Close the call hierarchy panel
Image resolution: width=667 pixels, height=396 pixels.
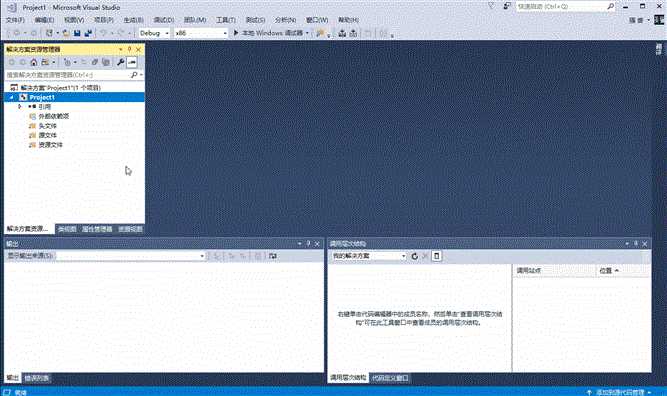click(644, 244)
